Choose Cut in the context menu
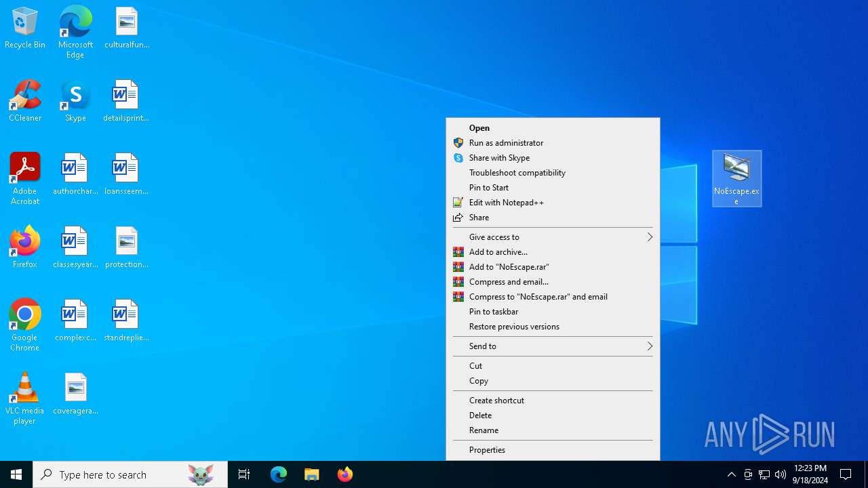The height and width of the screenshot is (488, 868). pyautogui.click(x=553, y=366)
